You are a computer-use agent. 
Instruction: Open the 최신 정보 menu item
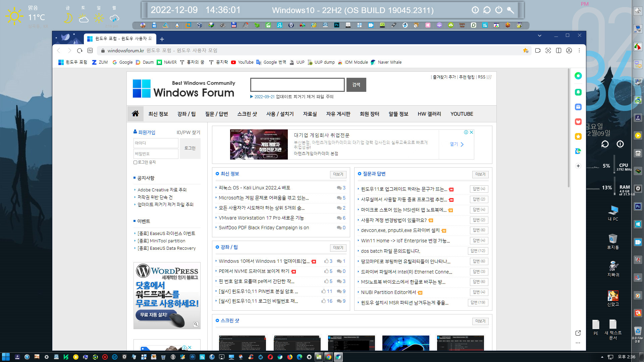[158, 114]
